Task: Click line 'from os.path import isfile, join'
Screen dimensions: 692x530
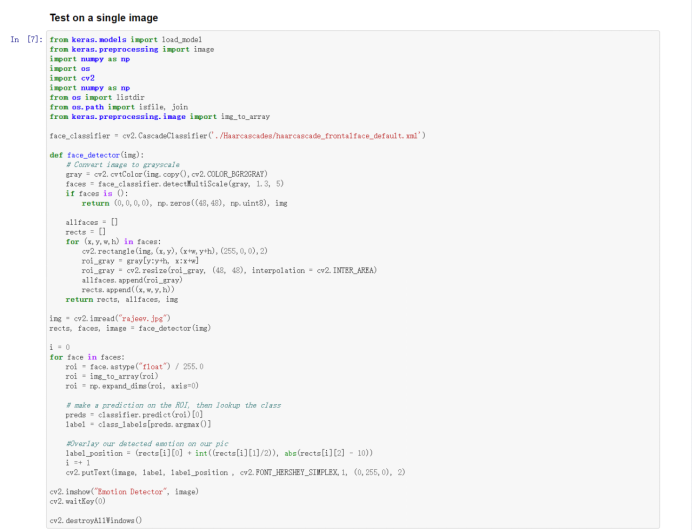Action: pos(119,107)
